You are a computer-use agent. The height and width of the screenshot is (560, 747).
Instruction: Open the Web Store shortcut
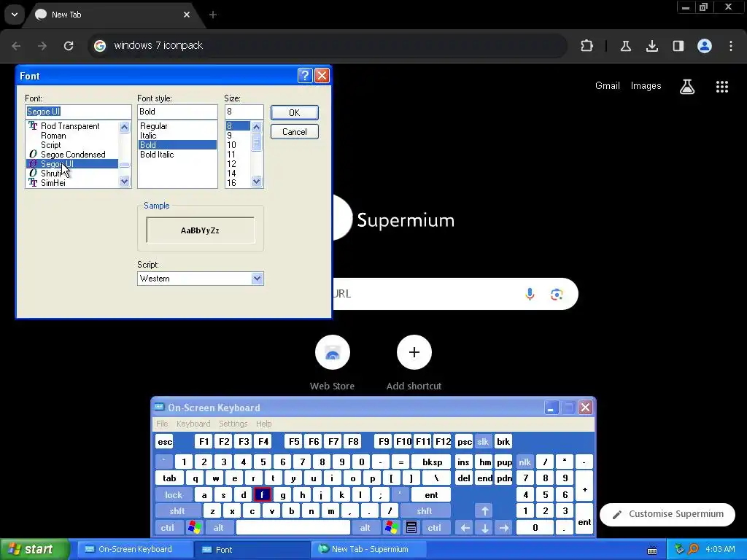pos(332,352)
